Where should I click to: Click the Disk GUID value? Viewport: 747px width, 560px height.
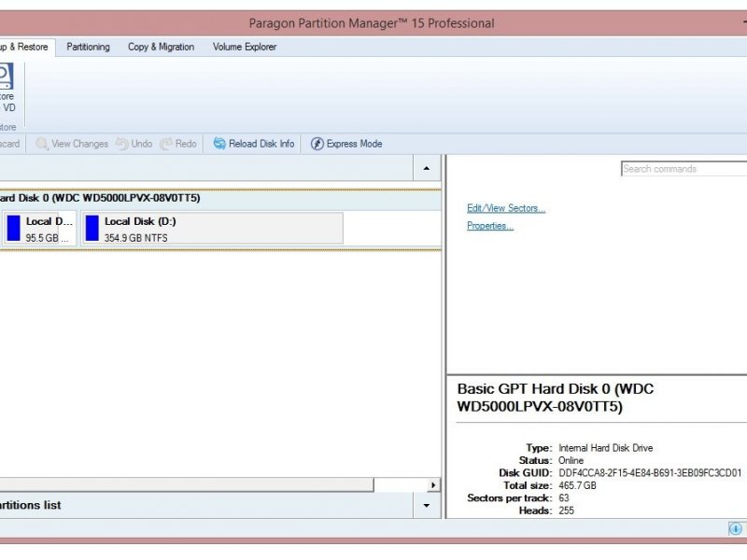tap(650, 473)
